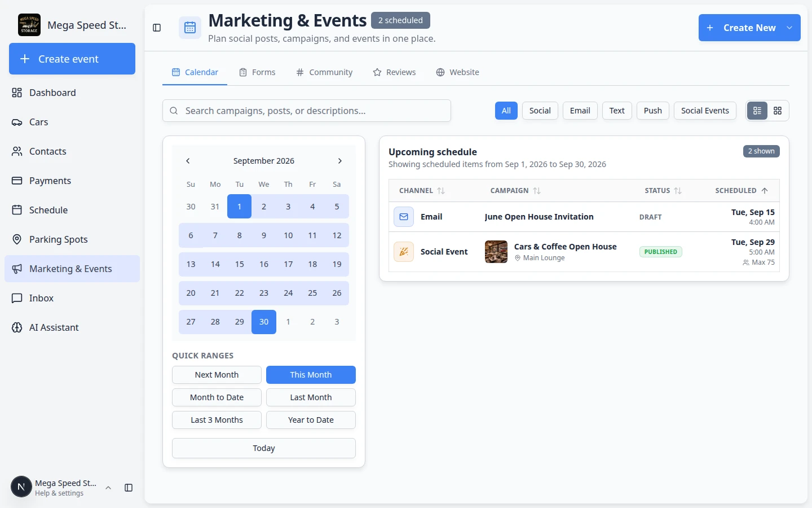
Task: Open Dashboard in the sidebar
Action: [72, 93]
